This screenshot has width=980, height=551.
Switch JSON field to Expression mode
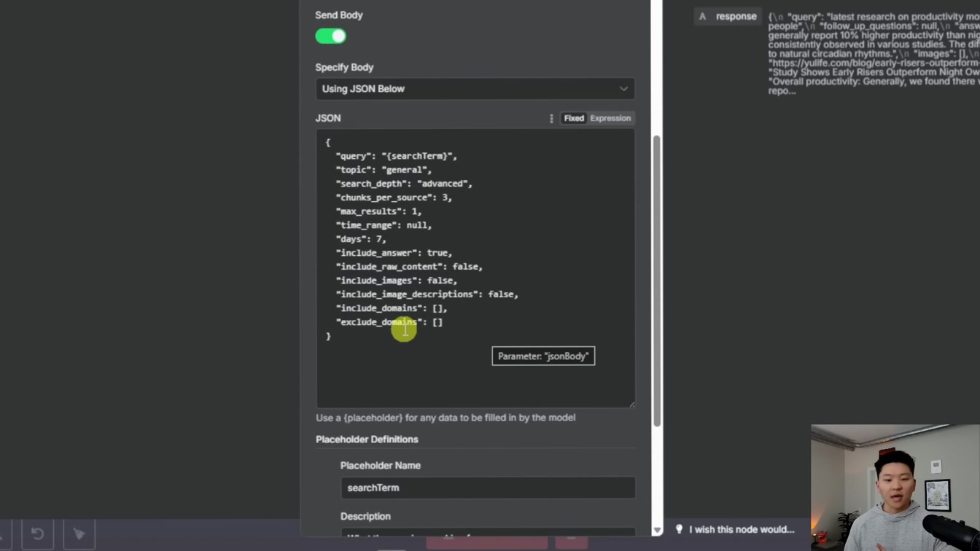pos(610,118)
